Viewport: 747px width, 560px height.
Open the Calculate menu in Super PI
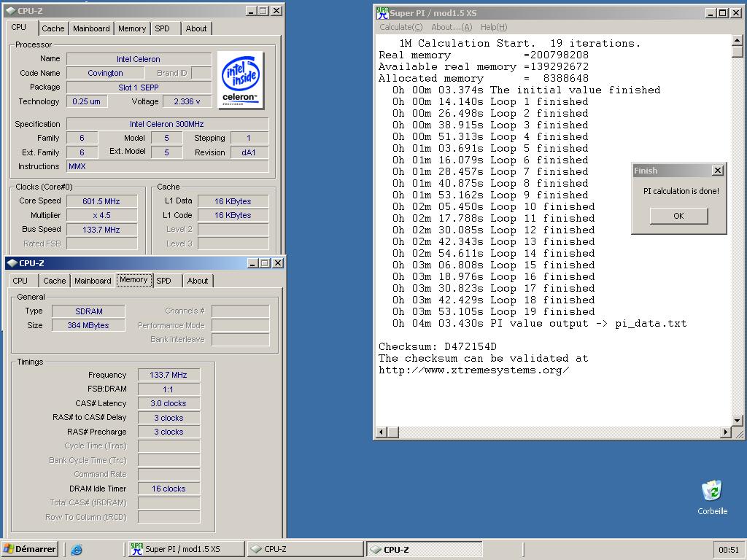400,27
